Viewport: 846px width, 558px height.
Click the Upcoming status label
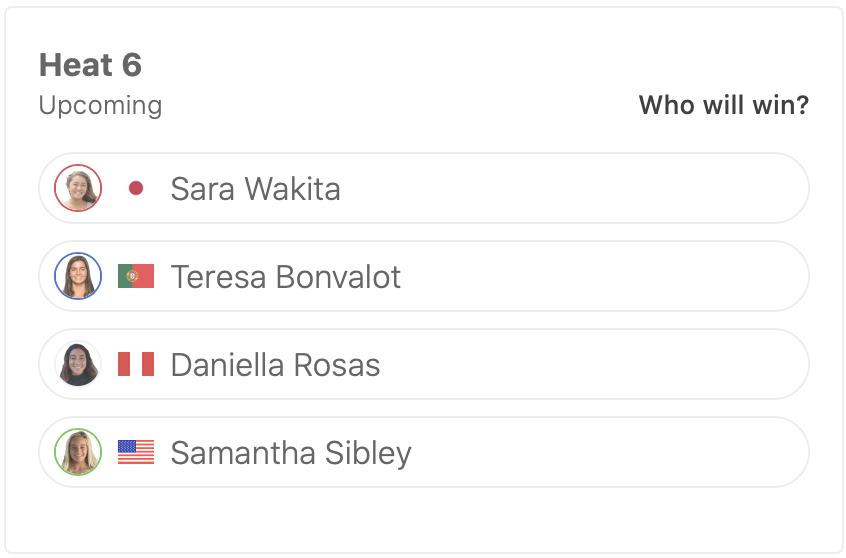click(x=100, y=105)
